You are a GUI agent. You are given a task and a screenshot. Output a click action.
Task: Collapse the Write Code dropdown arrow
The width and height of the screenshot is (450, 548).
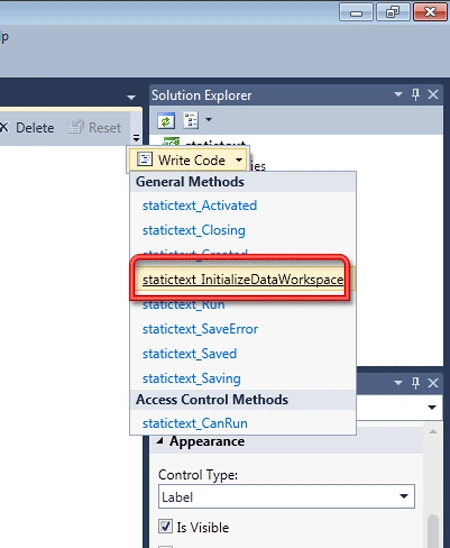click(x=239, y=160)
